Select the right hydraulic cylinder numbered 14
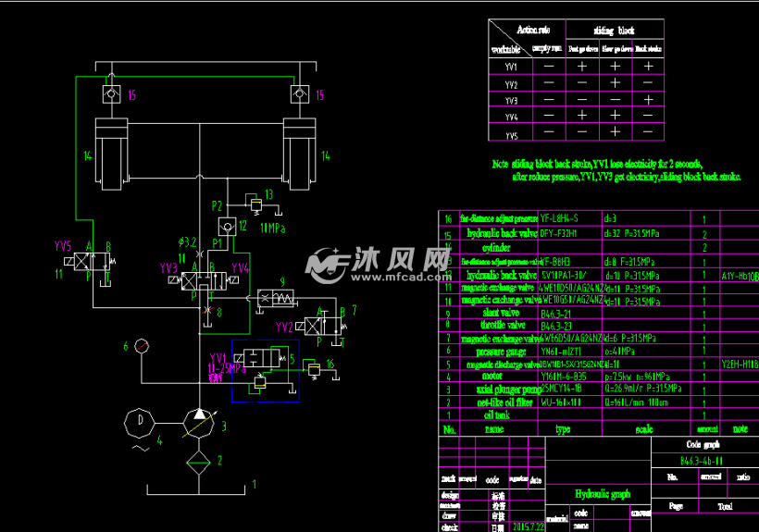 300,154
